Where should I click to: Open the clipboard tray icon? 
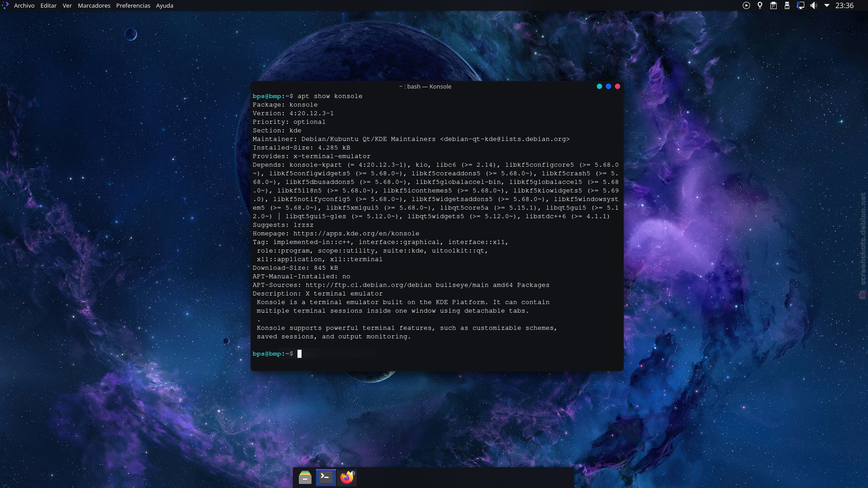pyautogui.click(x=774, y=5)
